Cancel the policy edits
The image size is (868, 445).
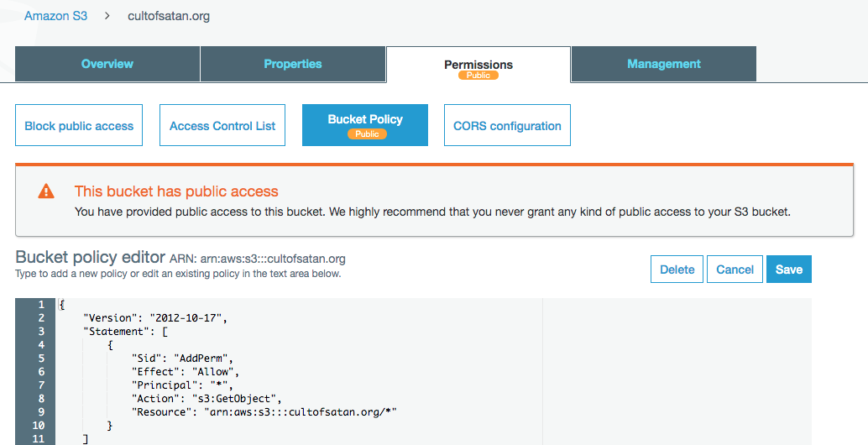[x=735, y=270]
